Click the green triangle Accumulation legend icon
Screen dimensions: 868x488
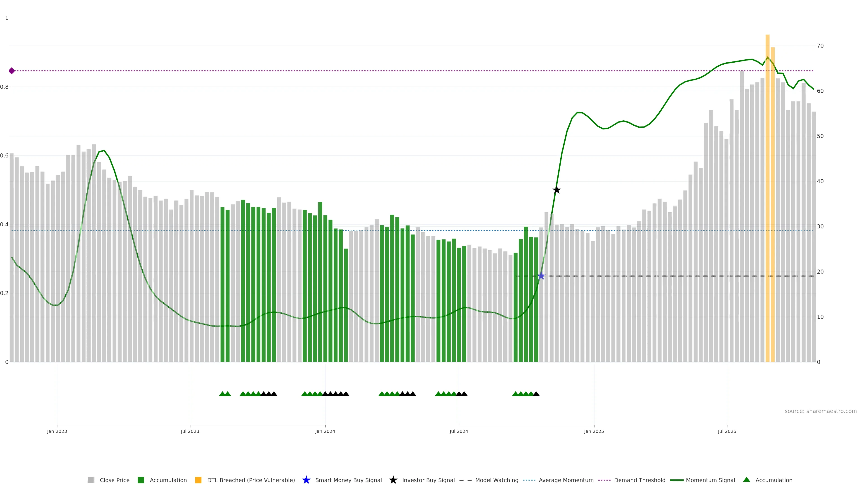tap(746, 480)
